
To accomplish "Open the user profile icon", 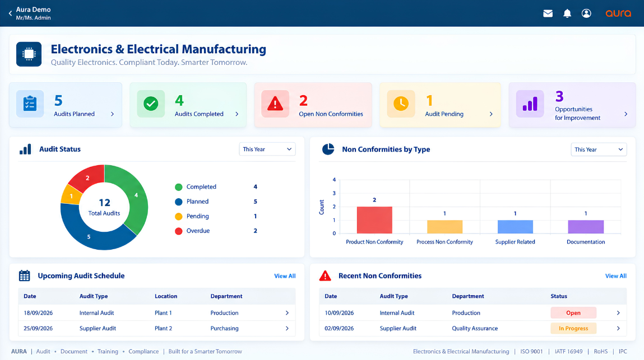I will 586,13.
